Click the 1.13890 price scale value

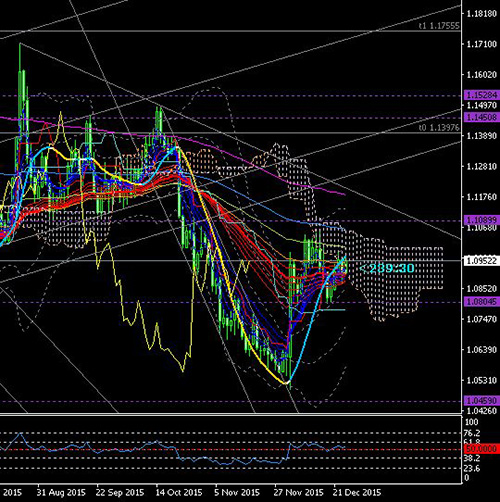[482, 136]
